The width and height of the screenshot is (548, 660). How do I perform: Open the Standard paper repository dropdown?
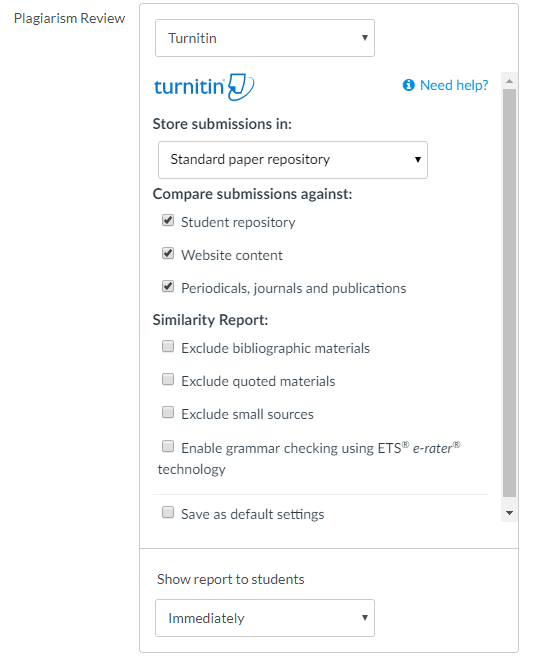293,160
